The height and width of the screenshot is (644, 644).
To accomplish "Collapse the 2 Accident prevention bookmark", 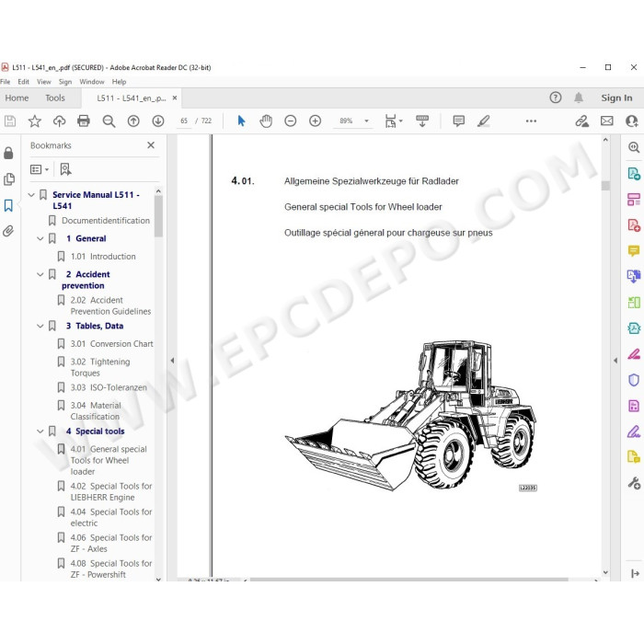I will pos(40,274).
